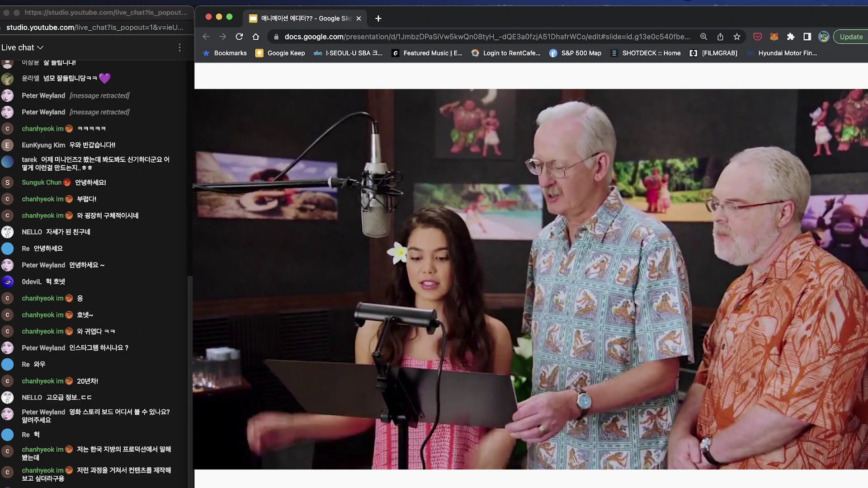Open the Chrome profile avatar

coord(824,37)
